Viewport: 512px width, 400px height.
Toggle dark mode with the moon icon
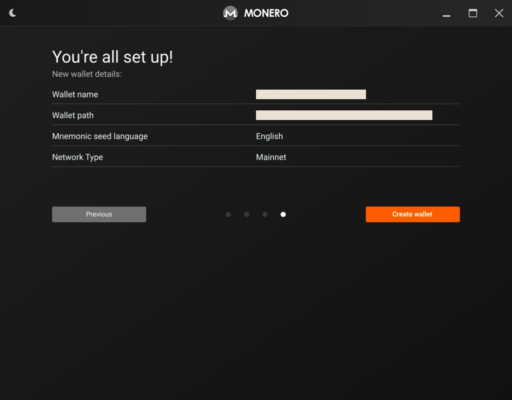pos(12,13)
